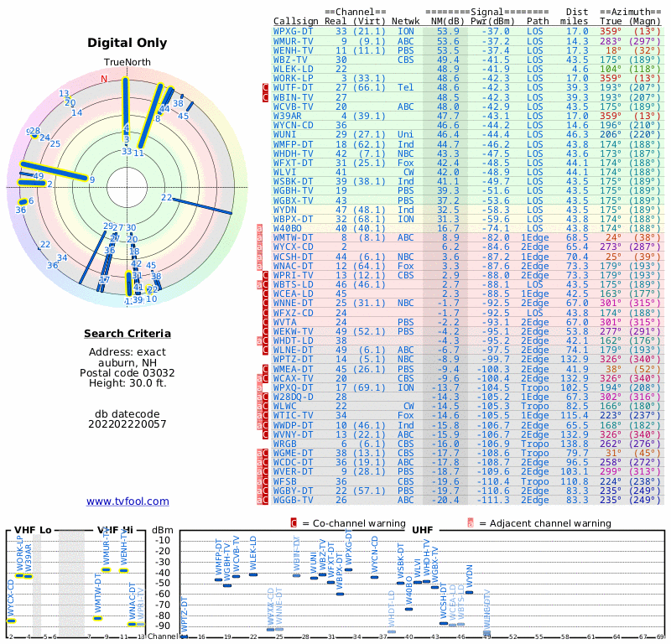Open WHDH-TV callsign in the table
Image resolution: width=671 pixels, height=644 pixels.
click(293, 153)
